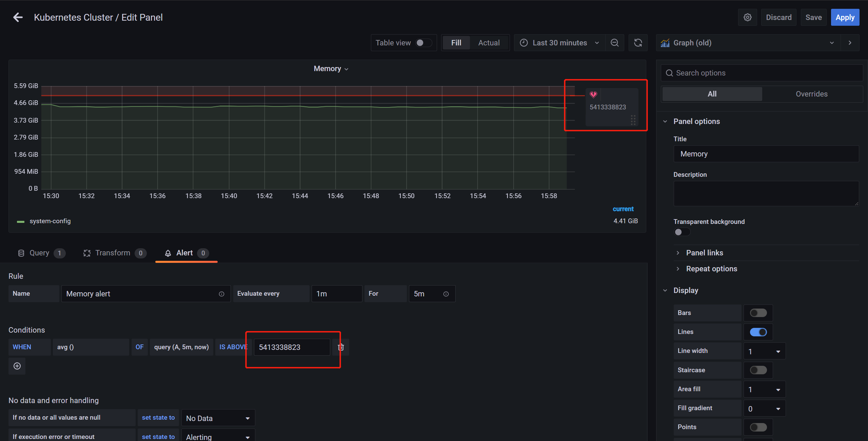This screenshot has width=868, height=441.
Task: Click the Discard button
Action: click(x=778, y=17)
